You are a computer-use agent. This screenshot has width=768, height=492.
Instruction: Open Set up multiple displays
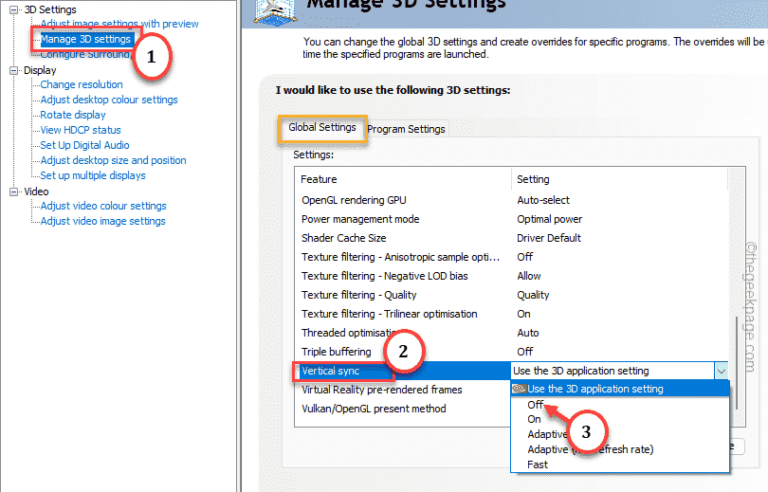93,176
